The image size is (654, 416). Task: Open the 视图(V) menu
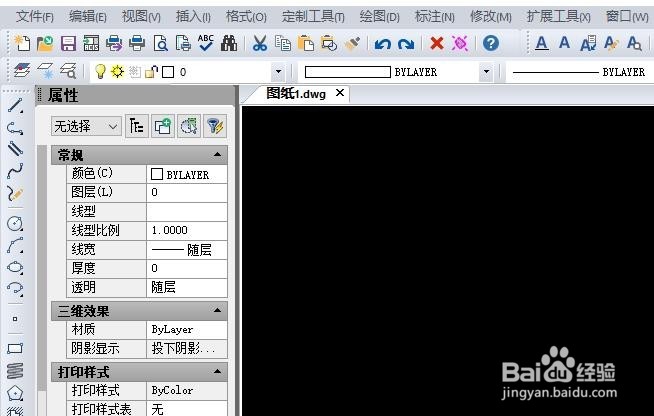click(x=141, y=17)
